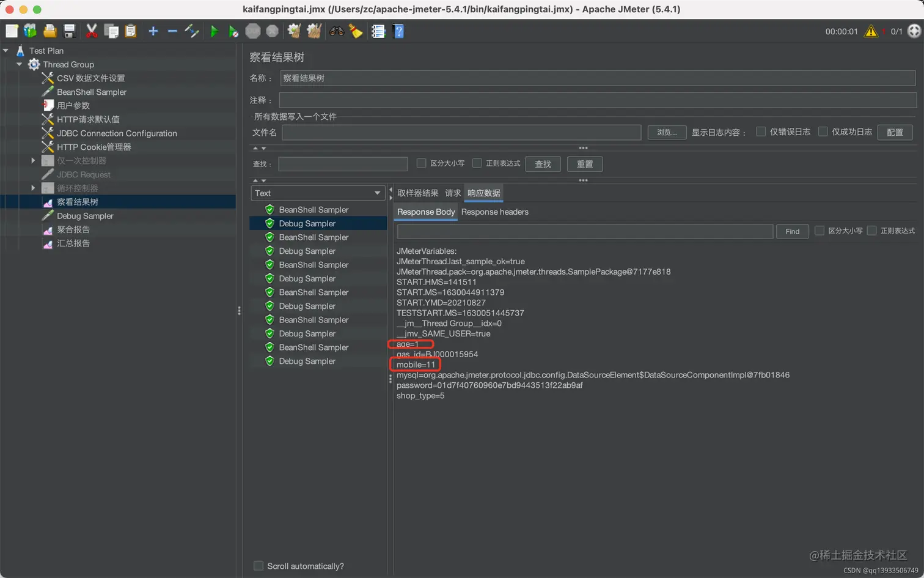Select the Response Body tab
The width and height of the screenshot is (924, 578).
426,212
